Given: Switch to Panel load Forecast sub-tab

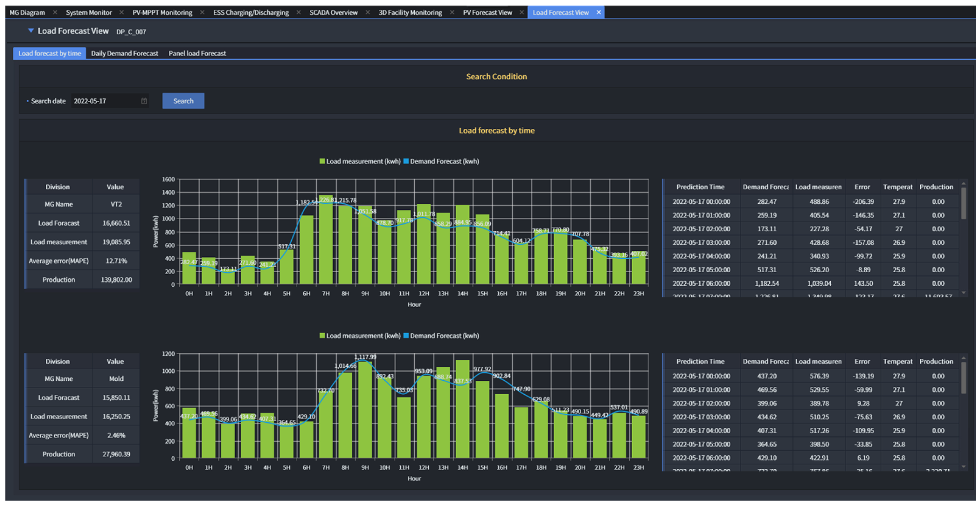Looking at the screenshot, I should (x=197, y=53).
